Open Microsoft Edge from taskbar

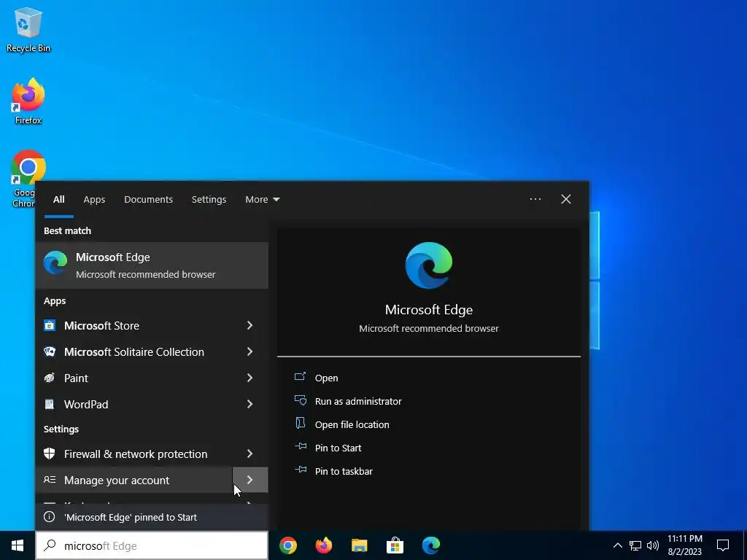pyautogui.click(x=430, y=545)
